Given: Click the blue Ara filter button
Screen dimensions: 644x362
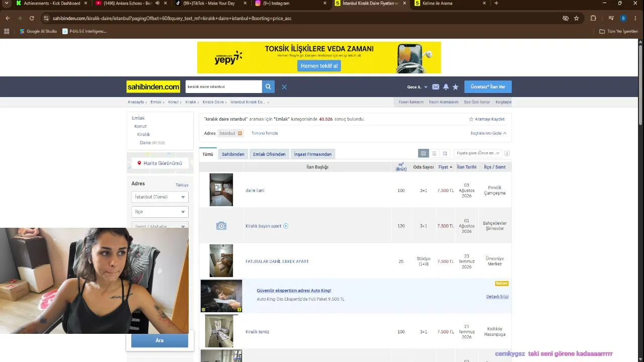Looking at the screenshot, I should (159, 340).
